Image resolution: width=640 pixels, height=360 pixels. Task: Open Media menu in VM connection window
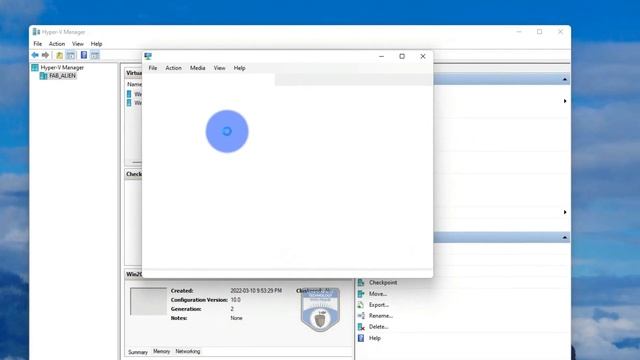(198, 68)
